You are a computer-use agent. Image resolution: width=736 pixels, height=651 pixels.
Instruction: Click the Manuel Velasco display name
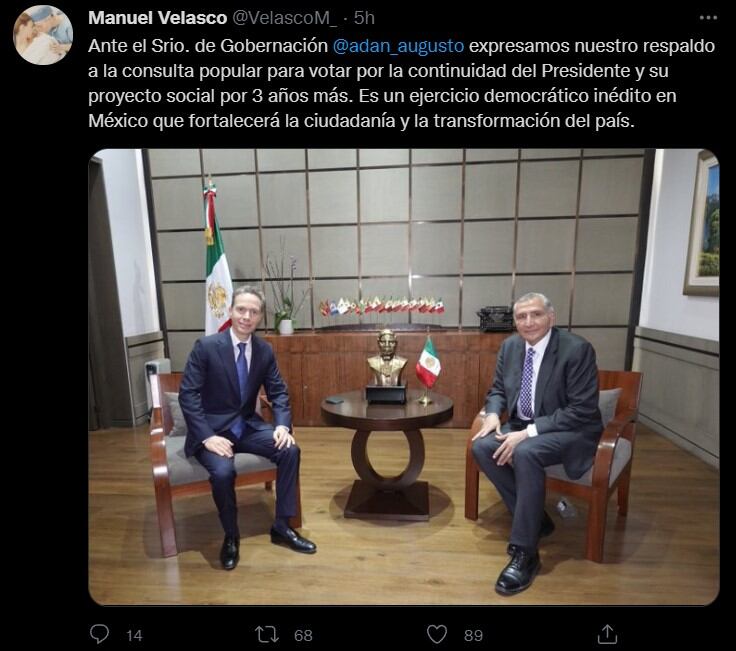coord(158,18)
